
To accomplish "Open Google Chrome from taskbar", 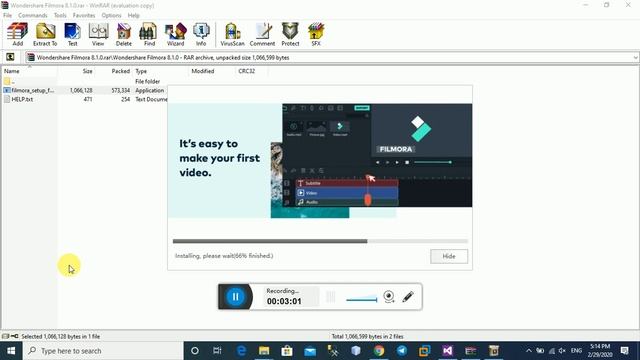I will coord(379,351).
